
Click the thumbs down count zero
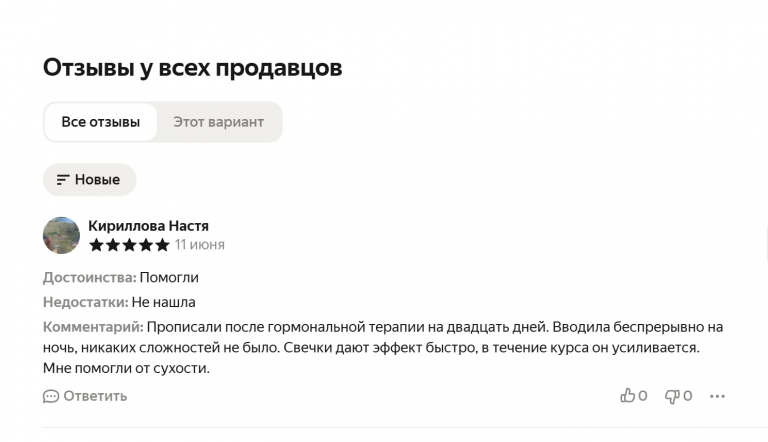(x=688, y=395)
